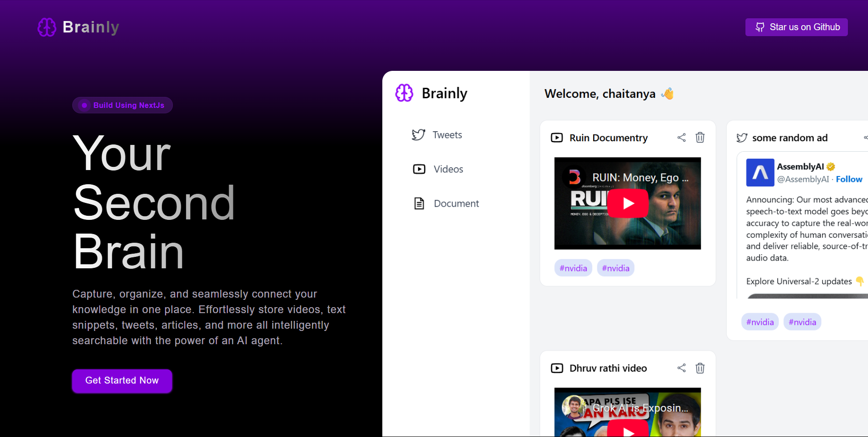Viewport: 868px width, 437px height.
Task: Follow AssemblyAI on the tweet
Action: click(849, 179)
